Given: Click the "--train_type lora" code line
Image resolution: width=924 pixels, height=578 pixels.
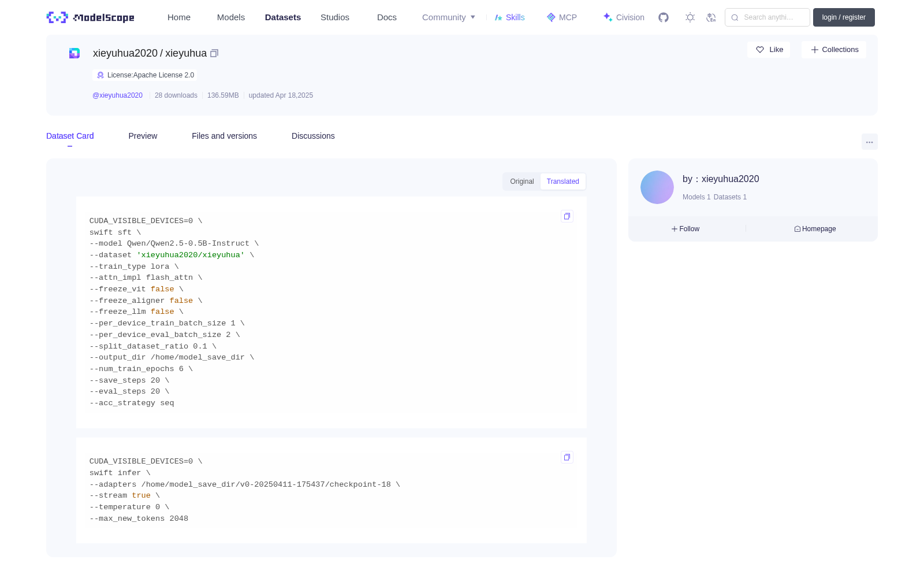Looking at the screenshot, I should 134,266.
